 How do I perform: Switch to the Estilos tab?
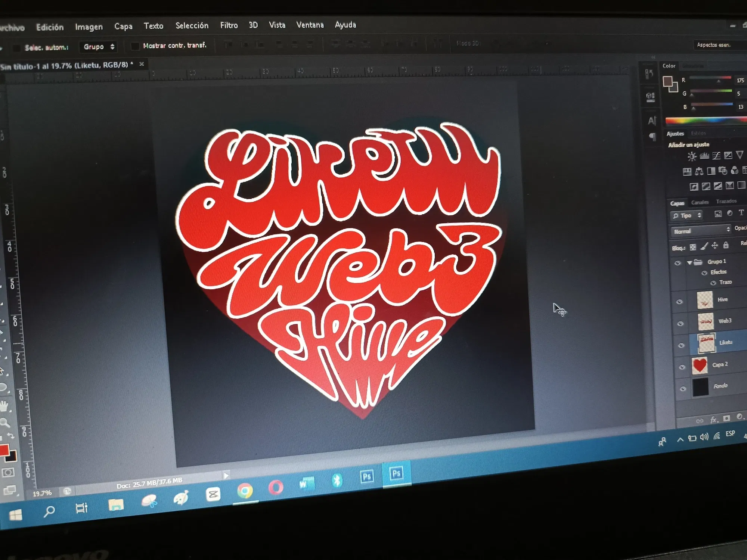click(698, 133)
